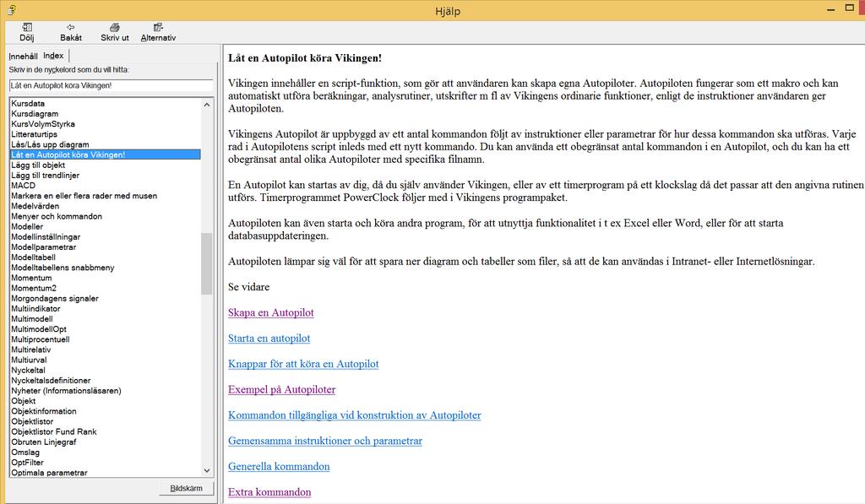Image resolution: width=865 pixels, height=504 pixels.
Task: Select Modeller index entry
Action: click(x=27, y=226)
